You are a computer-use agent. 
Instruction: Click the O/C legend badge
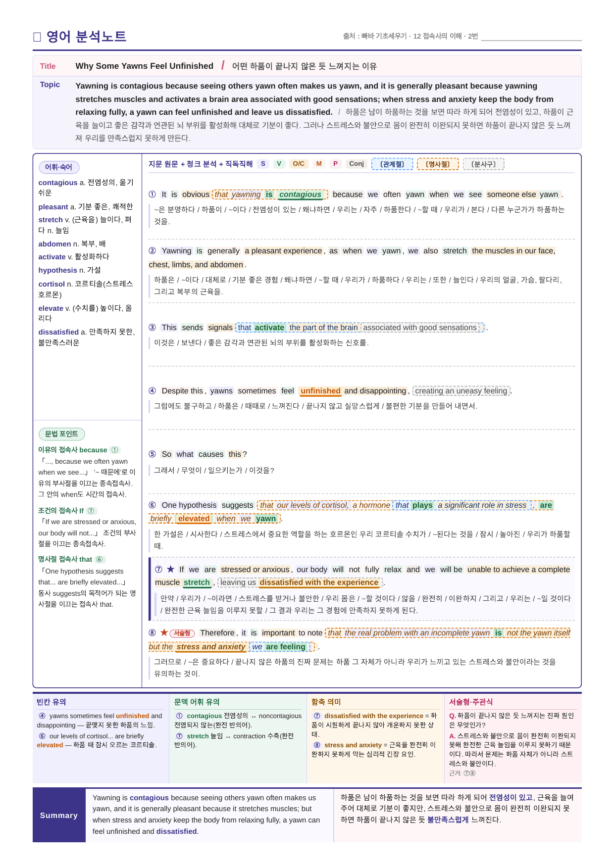point(299,164)
